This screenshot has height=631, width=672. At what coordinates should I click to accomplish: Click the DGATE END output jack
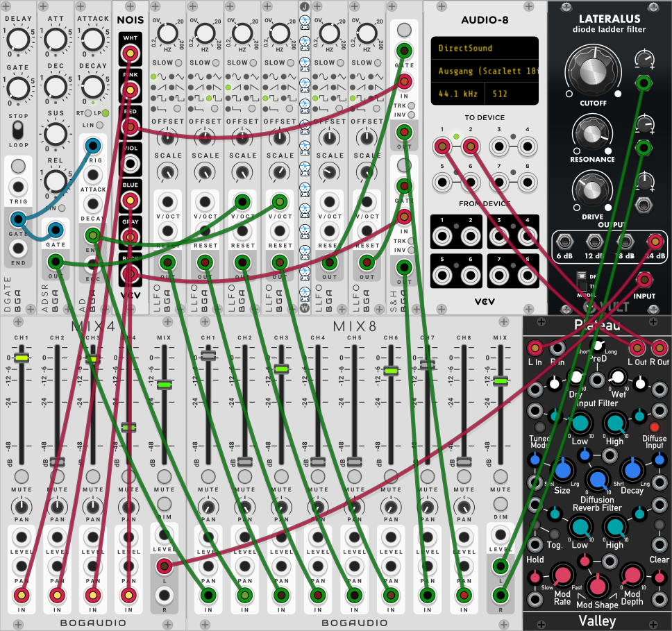[x=19, y=249]
